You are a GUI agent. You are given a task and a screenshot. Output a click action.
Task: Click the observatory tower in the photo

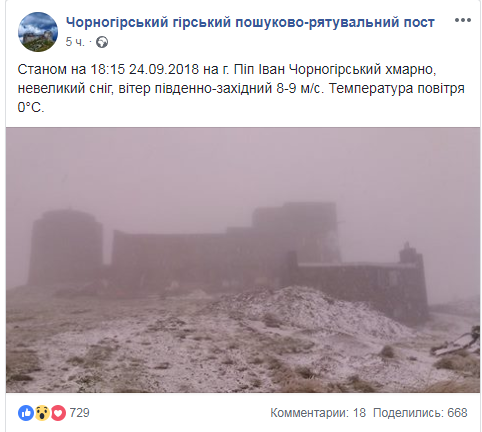tap(66, 247)
